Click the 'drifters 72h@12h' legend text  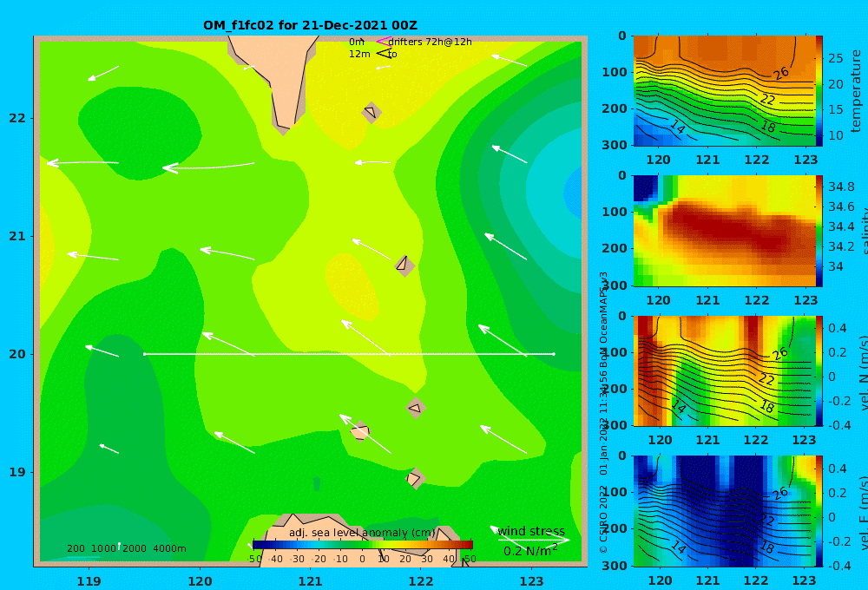tap(430, 42)
